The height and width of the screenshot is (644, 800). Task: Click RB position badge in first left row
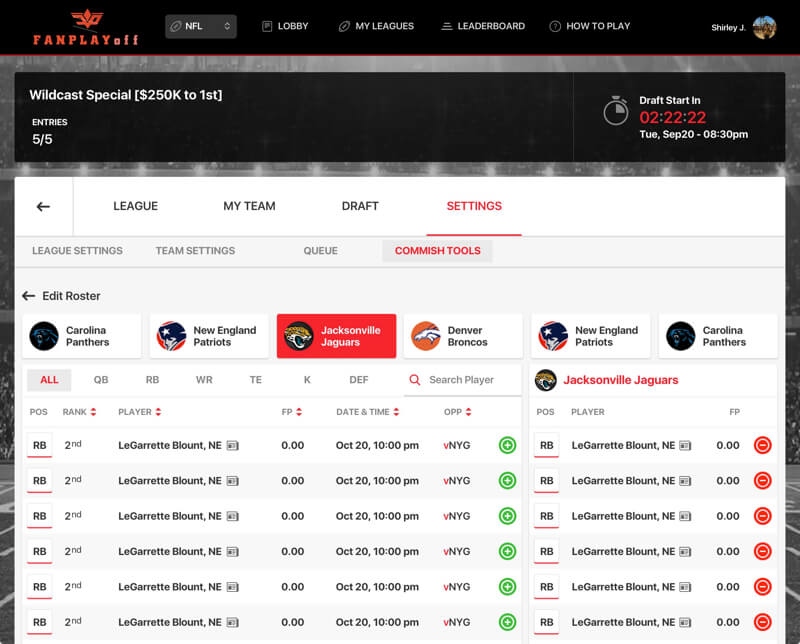pos(39,445)
